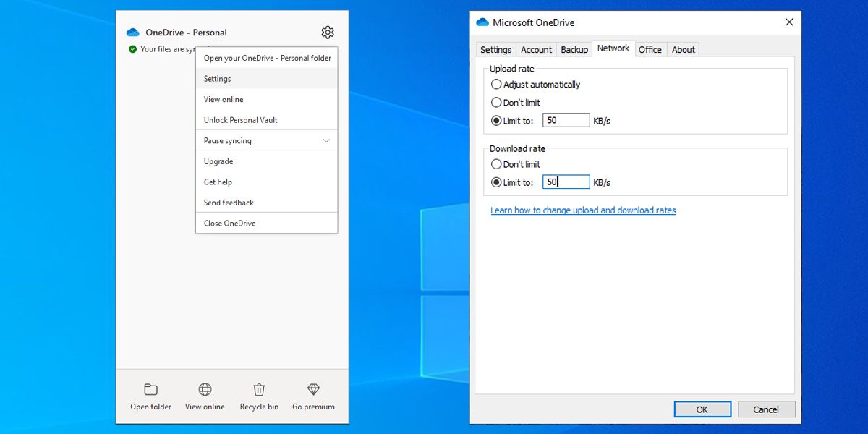868x434 pixels.
Task: Open Learn how to change rates link
Action: [583, 210]
